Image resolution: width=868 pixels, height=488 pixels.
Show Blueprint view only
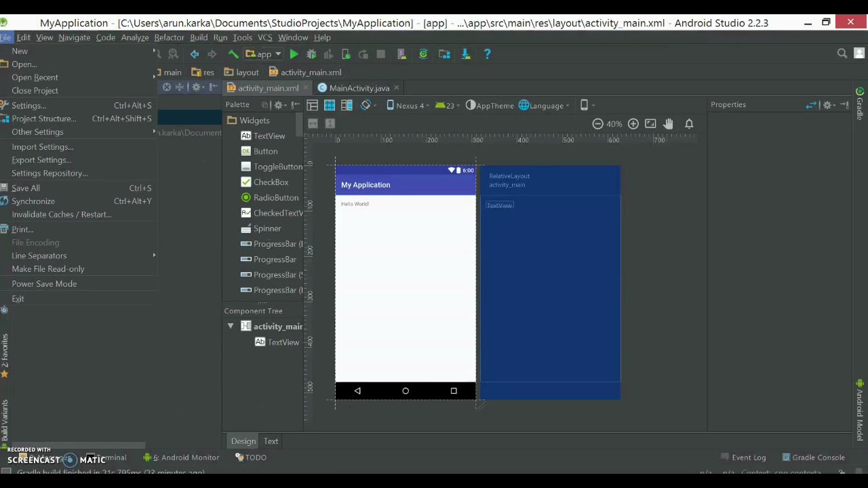point(330,105)
